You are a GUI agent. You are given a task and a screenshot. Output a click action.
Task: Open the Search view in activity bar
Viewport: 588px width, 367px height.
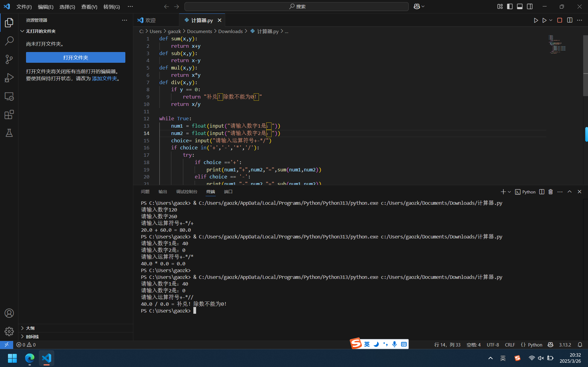[x=9, y=41]
